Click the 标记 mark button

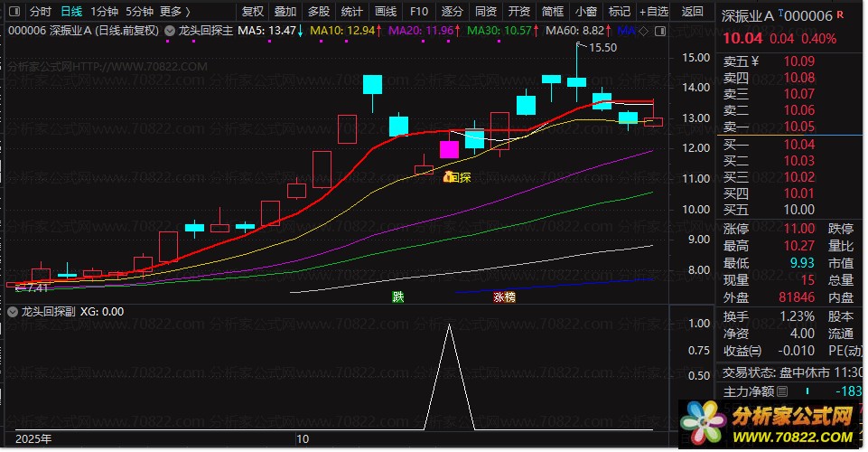(x=620, y=11)
